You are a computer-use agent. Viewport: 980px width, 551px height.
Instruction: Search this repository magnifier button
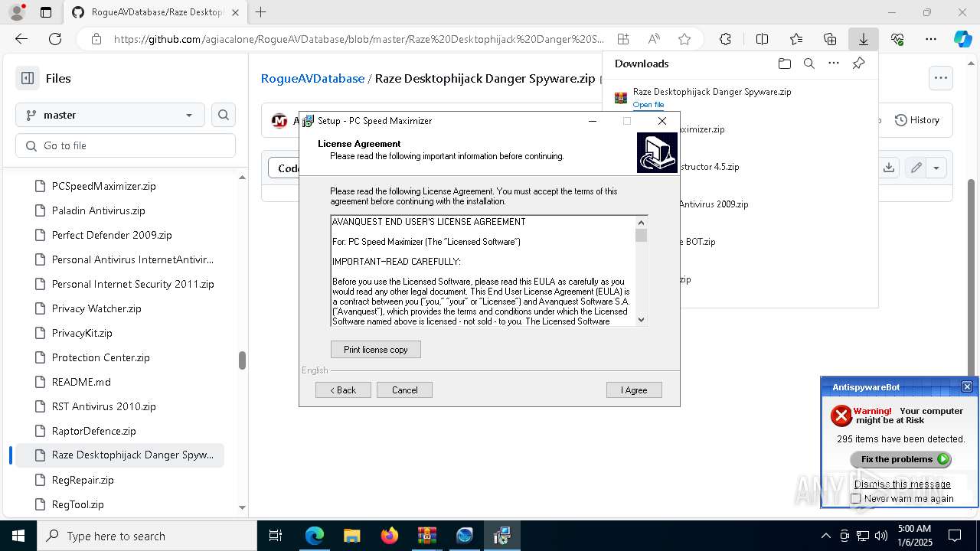pyautogui.click(x=224, y=115)
